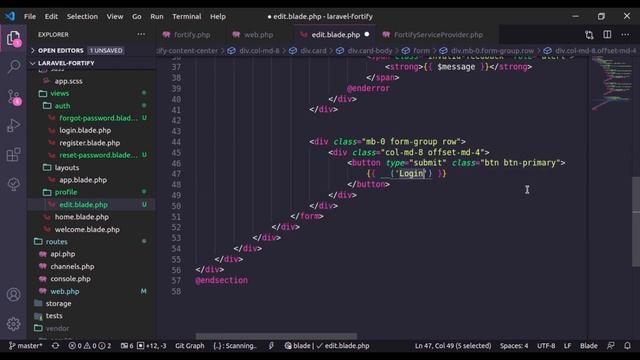Viewport: 640px width, 360px height.
Task: Click the editor minimap
Action: [611, 84]
